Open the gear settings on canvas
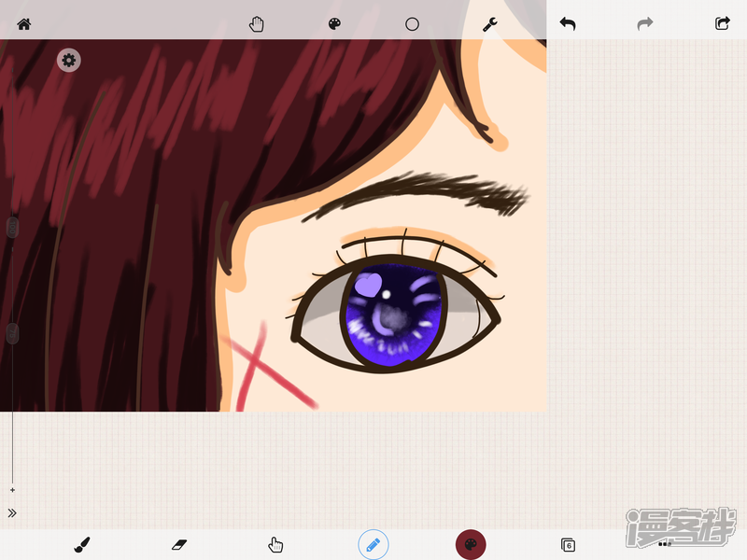 (x=68, y=61)
